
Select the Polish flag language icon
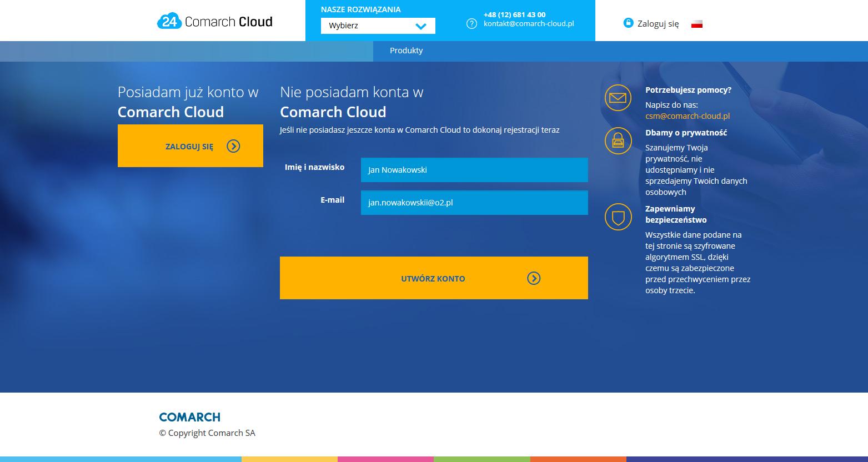[697, 24]
